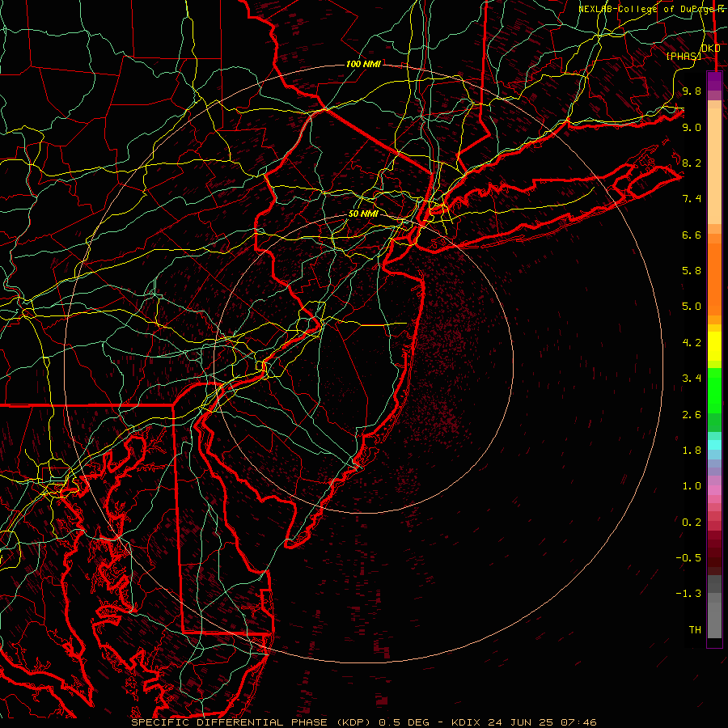This screenshot has height=728, width=728.
Task: Click the 4.2 legend scale value
Action: click(x=692, y=343)
